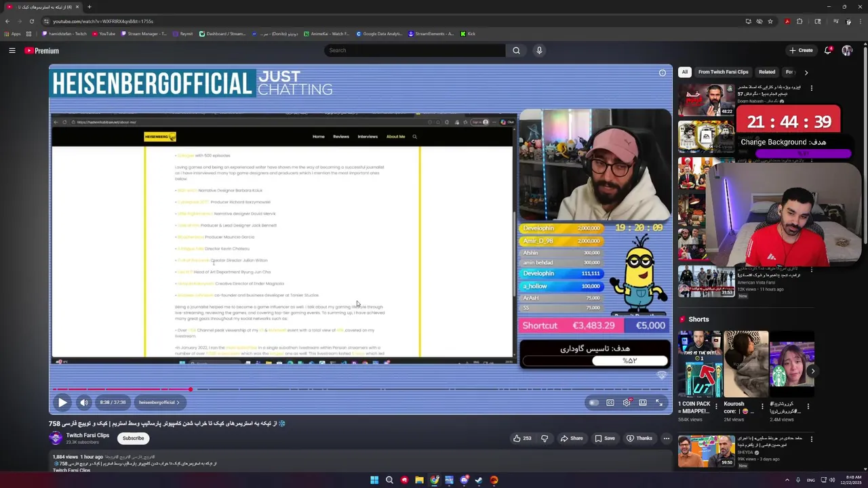Open the Twitch Farsi Clips channel avatar

56,438
